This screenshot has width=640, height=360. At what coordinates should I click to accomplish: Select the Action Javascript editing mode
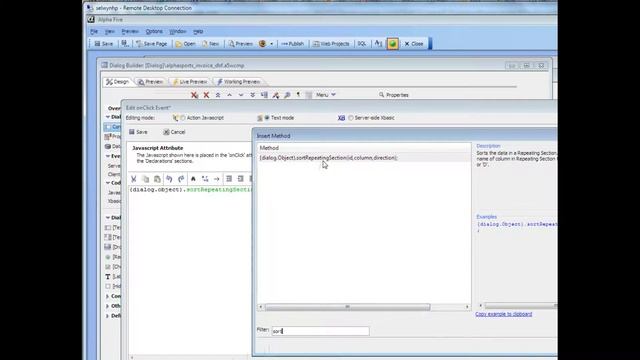pos(183,118)
